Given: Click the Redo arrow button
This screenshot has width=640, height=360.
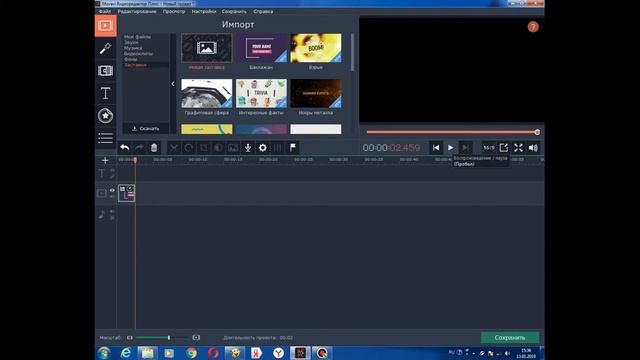Looking at the screenshot, I should click(139, 148).
